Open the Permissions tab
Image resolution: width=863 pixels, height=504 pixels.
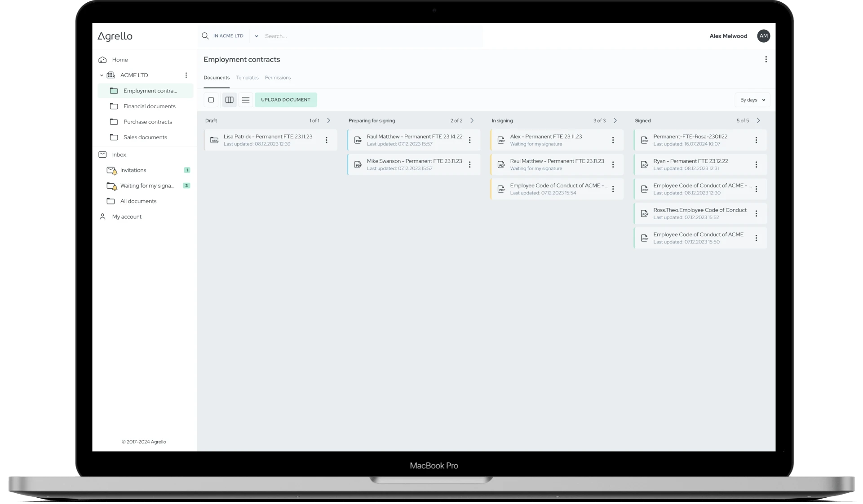278,78
